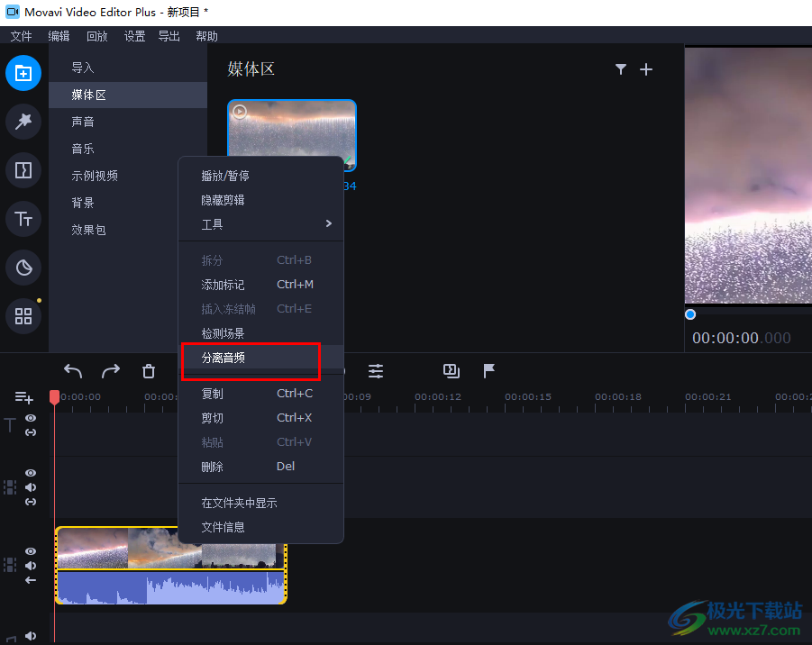Image resolution: width=812 pixels, height=645 pixels.
Task: Open the stickers panel icon
Action: (x=23, y=268)
